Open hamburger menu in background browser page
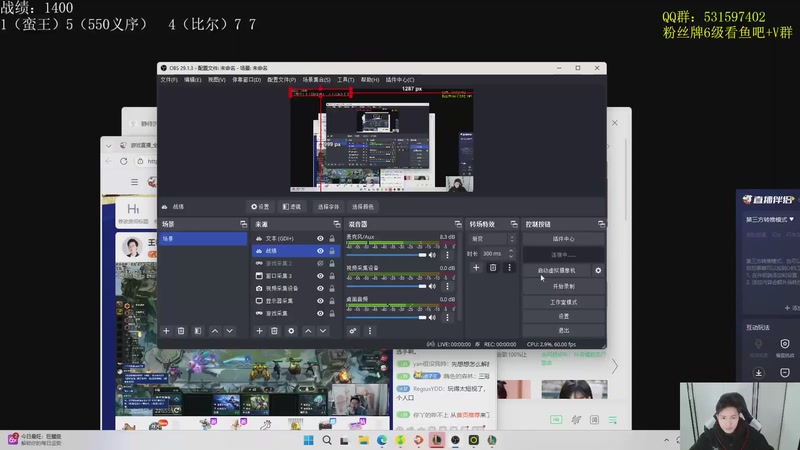Image resolution: width=800 pixels, height=450 pixels. [x=134, y=182]
